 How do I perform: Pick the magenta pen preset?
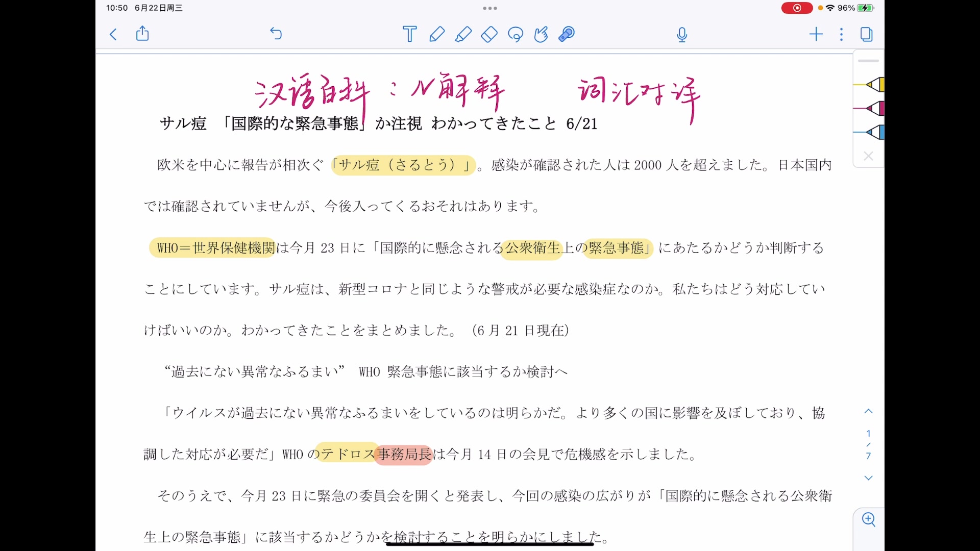870,108
